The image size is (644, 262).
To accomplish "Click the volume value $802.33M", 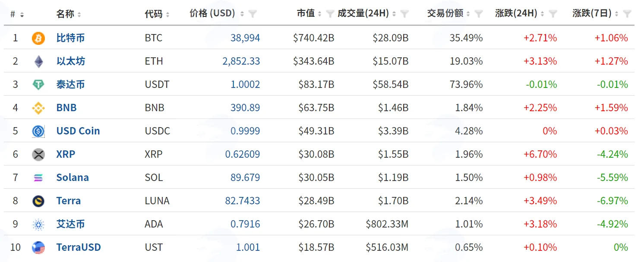I will point(387,224).
